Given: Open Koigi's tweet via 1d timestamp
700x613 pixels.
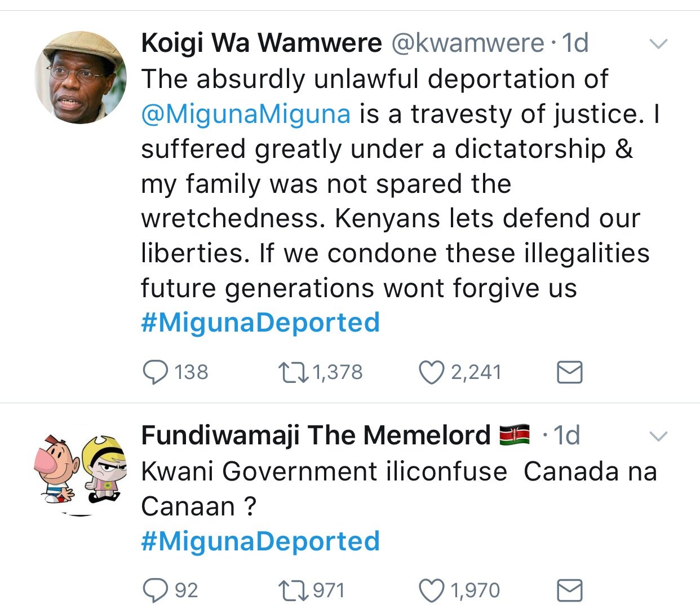Looking at the screenshot, I should coord(575,43).
